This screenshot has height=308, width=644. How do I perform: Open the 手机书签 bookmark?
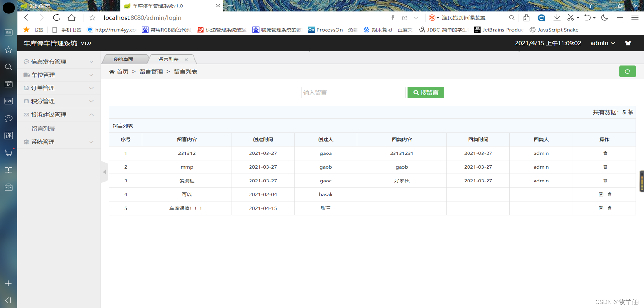[67, 30]
